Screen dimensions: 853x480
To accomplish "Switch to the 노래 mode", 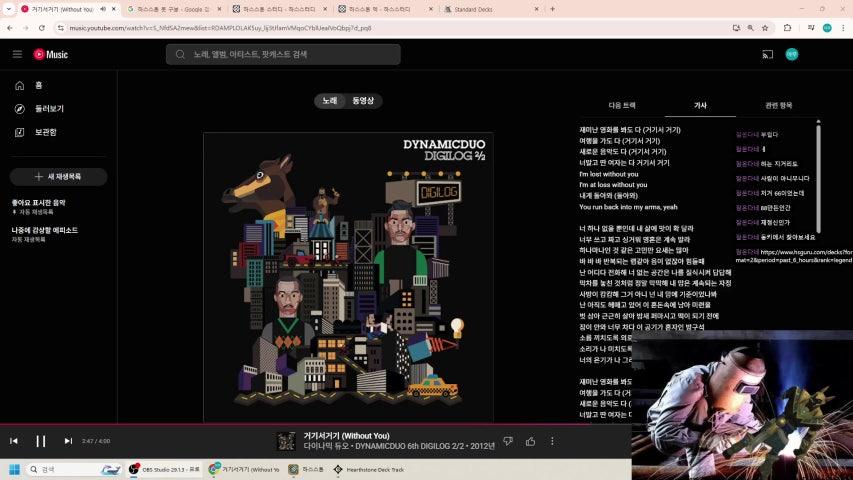I will tap(330, 101).
